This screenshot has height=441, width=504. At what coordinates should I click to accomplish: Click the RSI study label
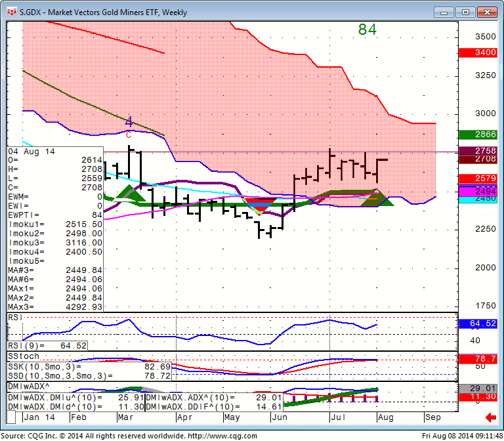pyautogui.click(x=15, y=318)
